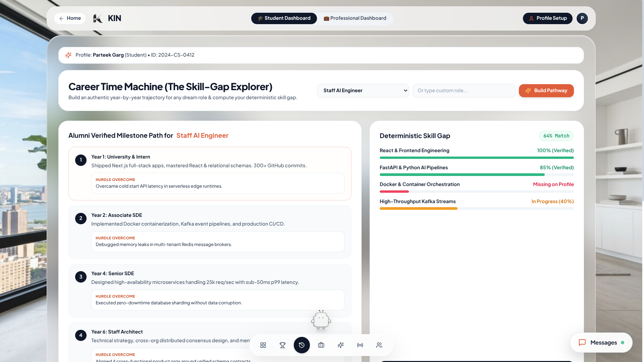Click the KIN logo icon
Screen dimensions: 644x362
pyautogui.click(x=98, y=18)
